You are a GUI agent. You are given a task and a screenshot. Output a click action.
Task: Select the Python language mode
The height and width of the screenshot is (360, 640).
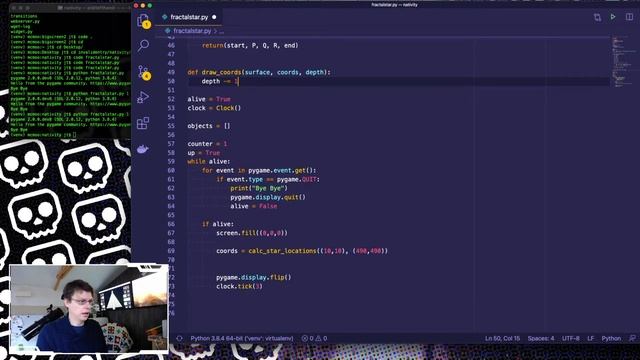[611, 338]
